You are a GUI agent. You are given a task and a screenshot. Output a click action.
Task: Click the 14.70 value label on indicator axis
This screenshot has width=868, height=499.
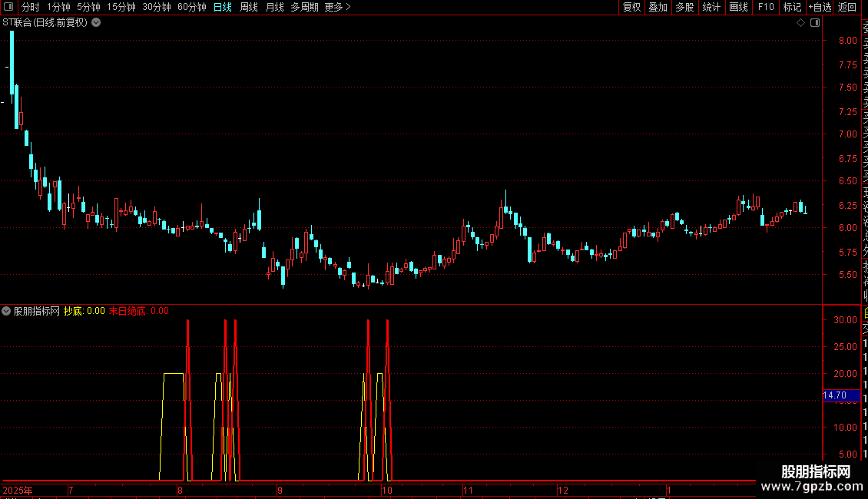tap(841, 395)
